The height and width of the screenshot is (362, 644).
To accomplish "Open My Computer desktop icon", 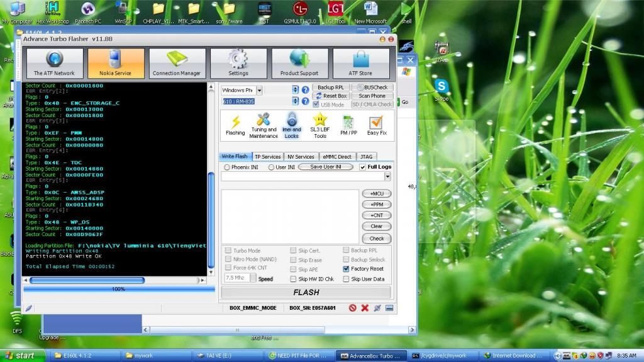I will (x=17, y=13).
